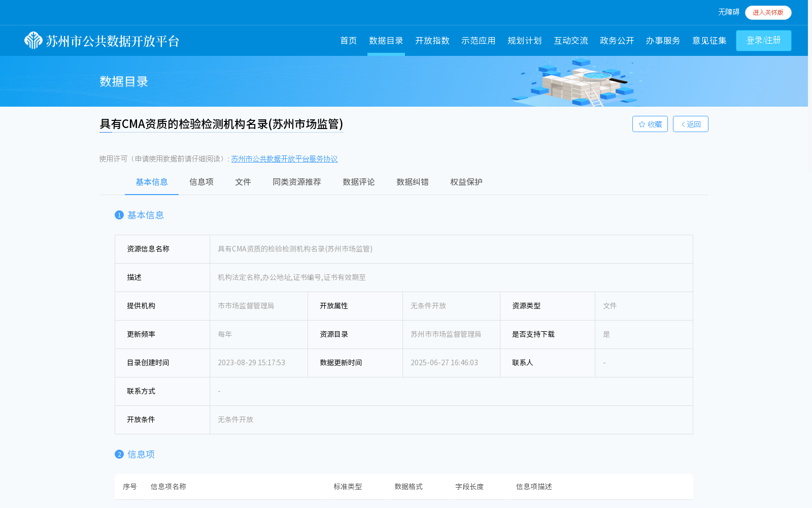Go to 首页 home menu

click(348, 41)
